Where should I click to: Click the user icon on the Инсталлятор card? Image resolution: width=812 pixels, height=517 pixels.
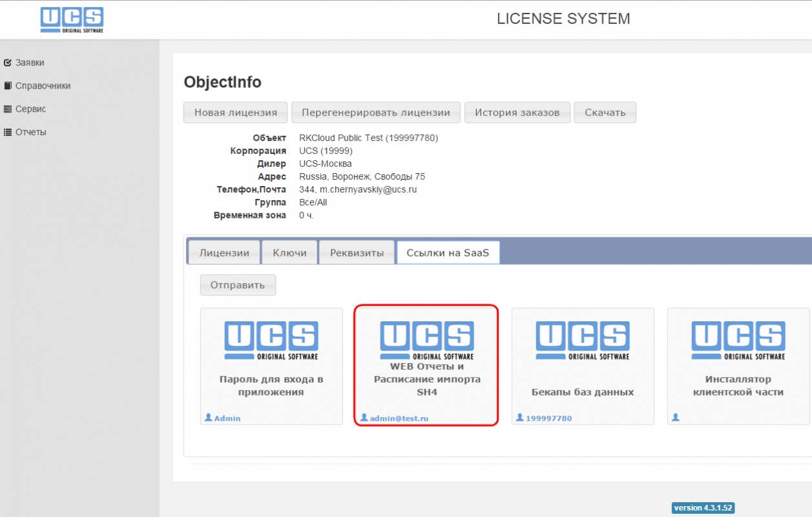click(676, 417)
